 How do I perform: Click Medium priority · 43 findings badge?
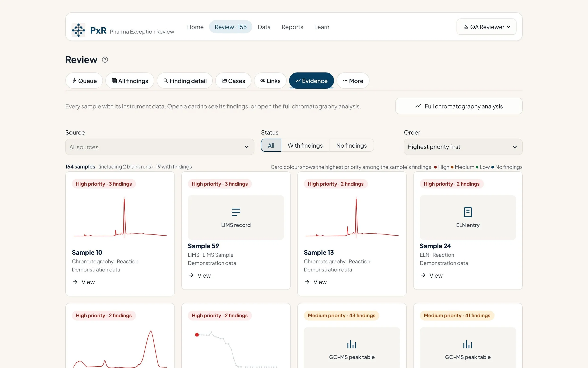click(x=341, y=315)
